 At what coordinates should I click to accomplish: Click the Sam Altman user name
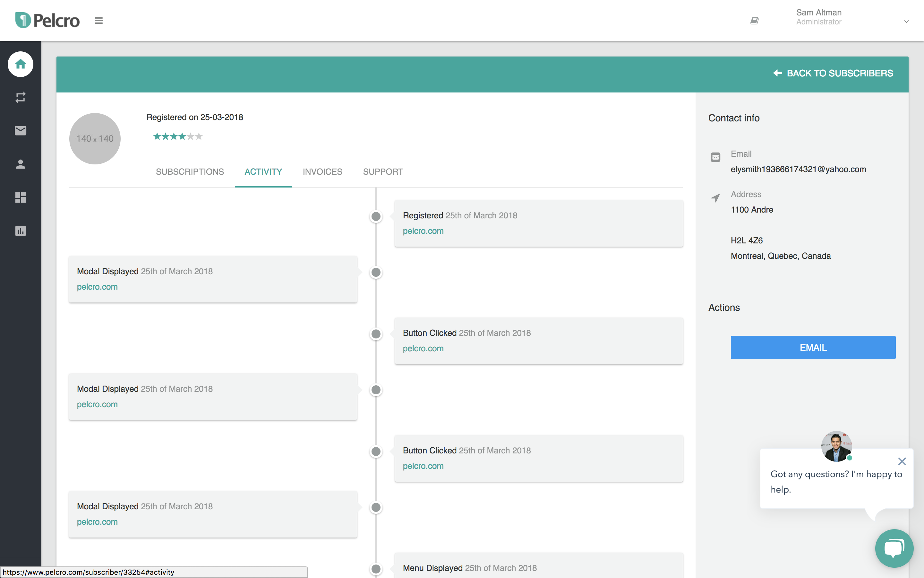[x=819, y=13]
